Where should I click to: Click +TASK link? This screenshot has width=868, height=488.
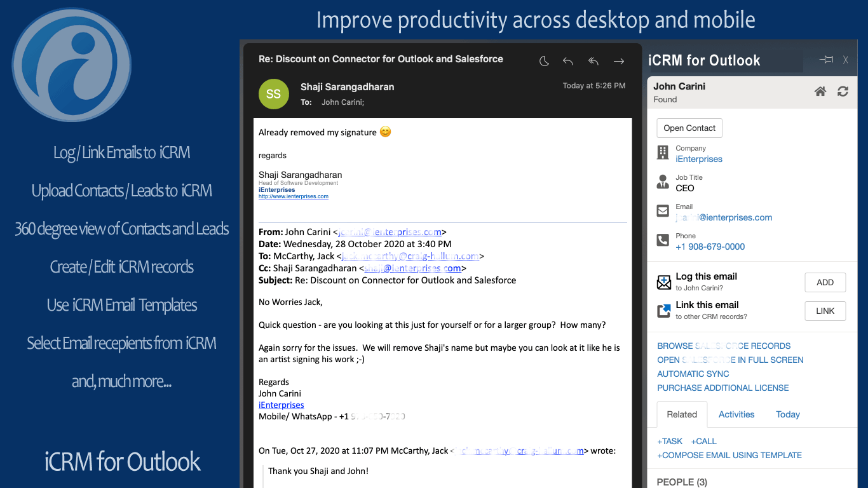670,441
